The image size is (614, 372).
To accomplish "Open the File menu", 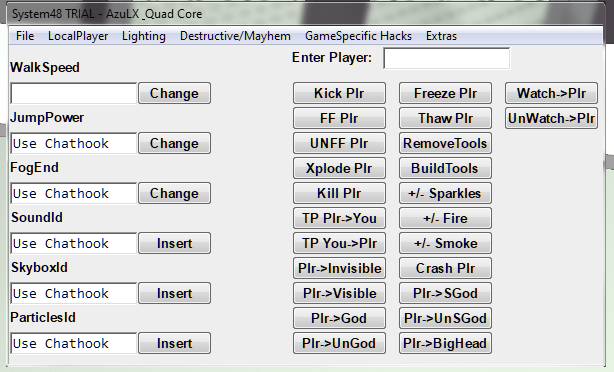I will (x=25, y=36).
